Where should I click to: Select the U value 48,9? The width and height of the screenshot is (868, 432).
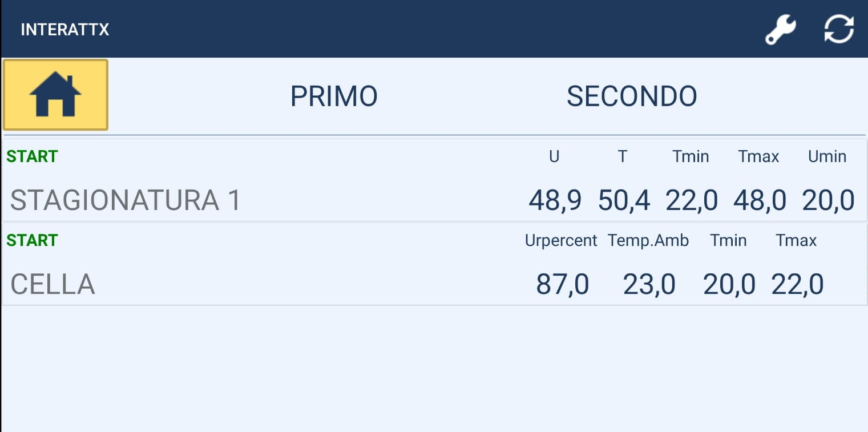(555, 200)
